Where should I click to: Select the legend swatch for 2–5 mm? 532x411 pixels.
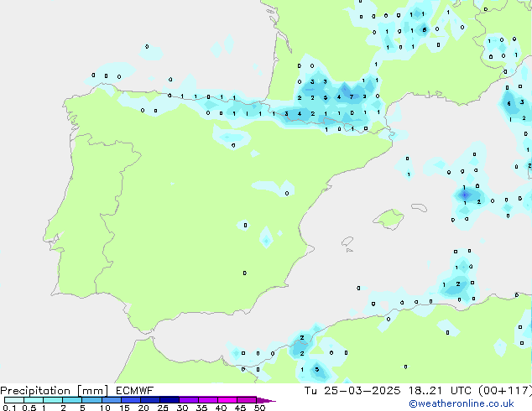[x=72, y=400]
